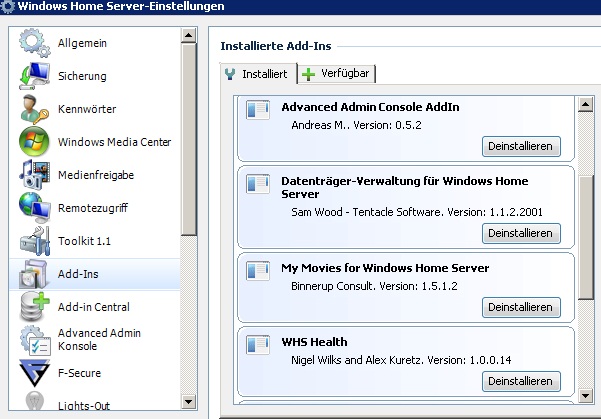Click the Lights-Out bulb icon
601x419 pixels.
[34, 401]
